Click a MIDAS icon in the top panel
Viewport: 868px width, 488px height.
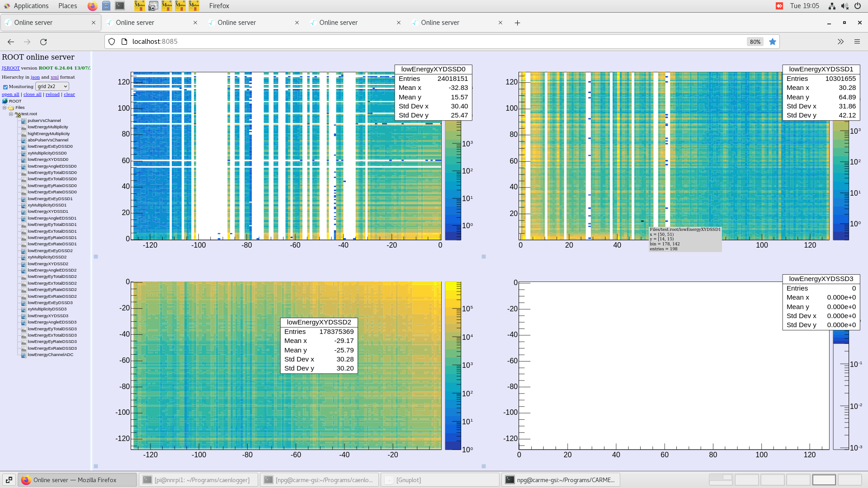pos(139,6)
